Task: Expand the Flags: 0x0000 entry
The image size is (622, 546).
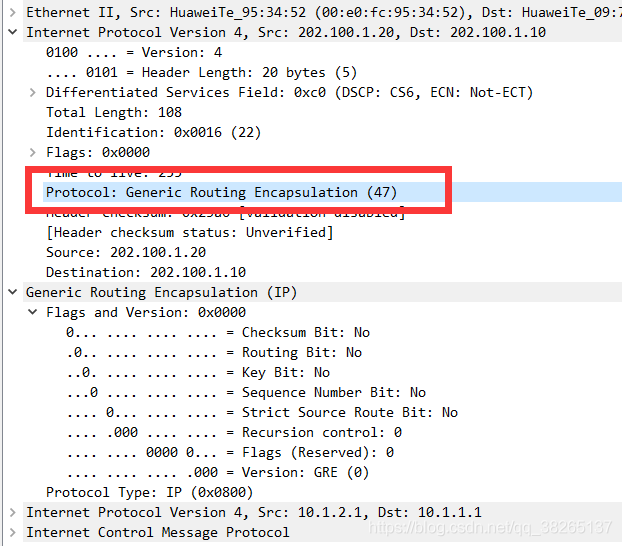Action: (33, 152)
